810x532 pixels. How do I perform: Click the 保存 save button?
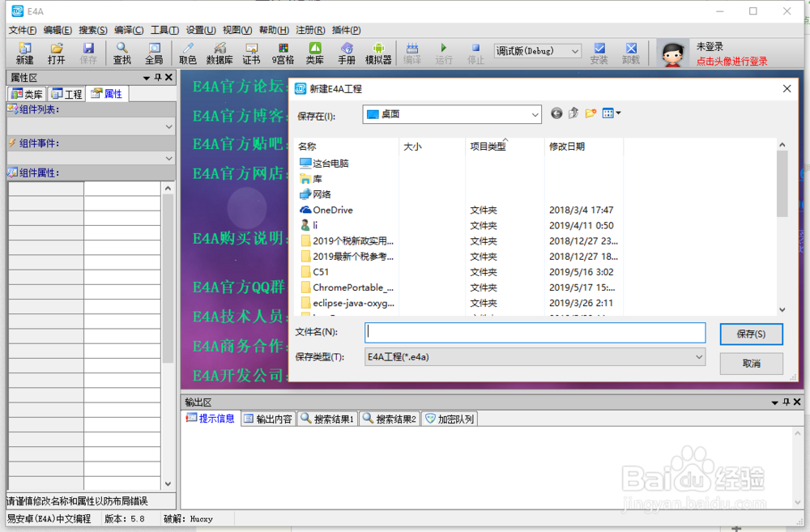click(751, 334)
